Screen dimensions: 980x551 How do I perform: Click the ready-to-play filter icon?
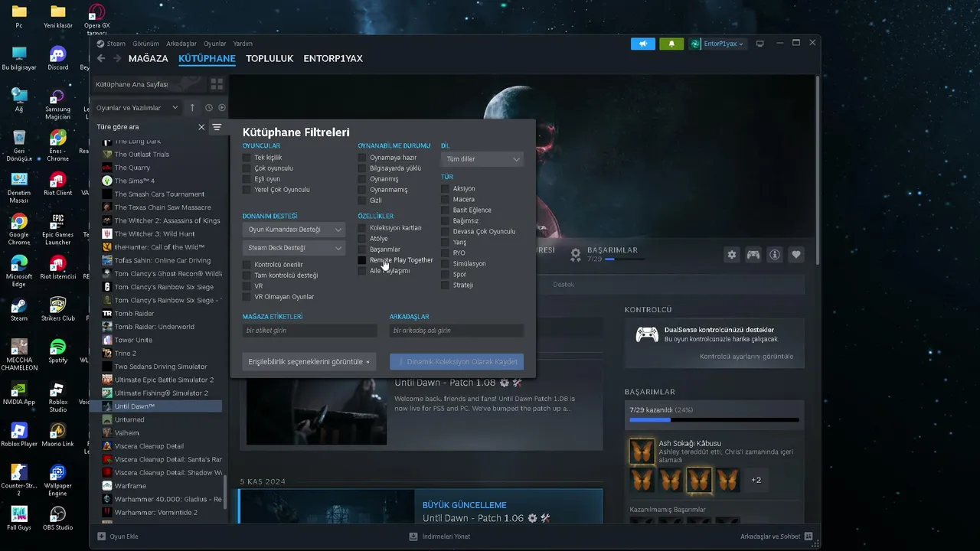pyautogui.click(x=222, y=108)
